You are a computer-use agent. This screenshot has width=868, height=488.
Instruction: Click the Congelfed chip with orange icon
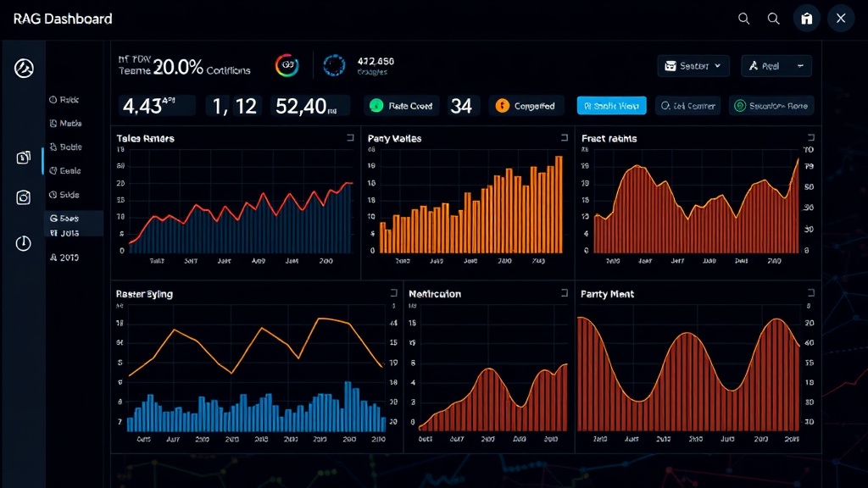(526, 106)
